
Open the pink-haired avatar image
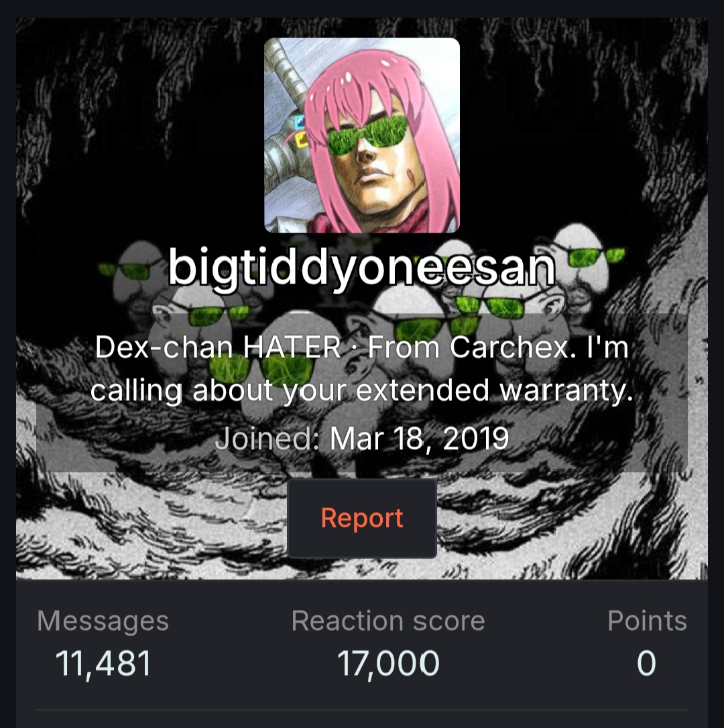(x=362, y=135)
